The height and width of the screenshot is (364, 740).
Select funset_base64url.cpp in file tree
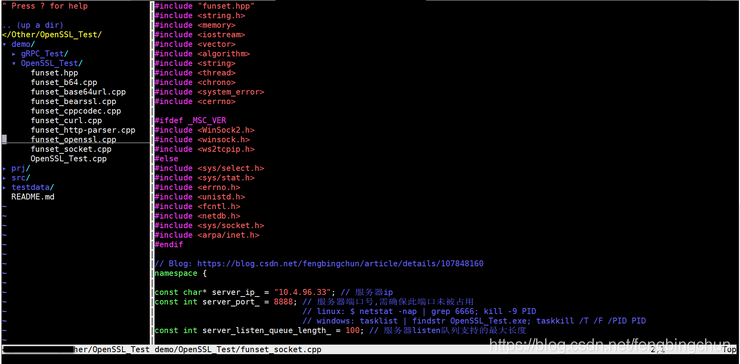78,92
